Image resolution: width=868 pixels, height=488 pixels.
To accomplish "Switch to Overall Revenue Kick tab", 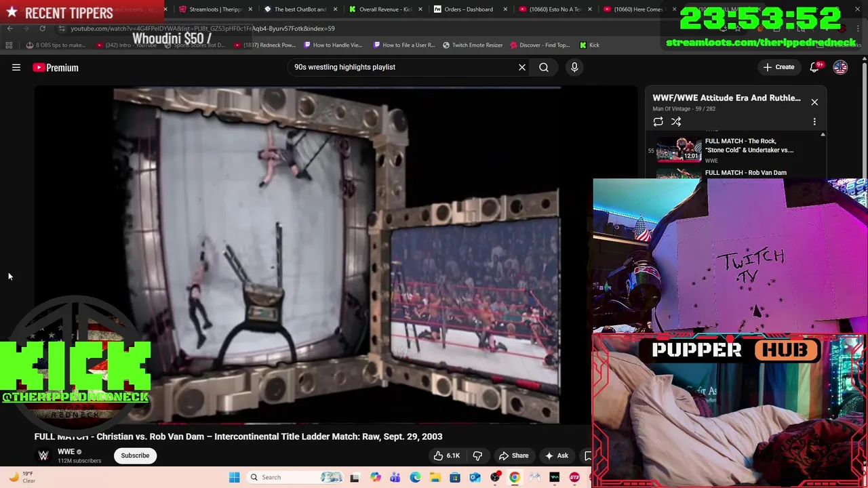I will coord(384,9).
